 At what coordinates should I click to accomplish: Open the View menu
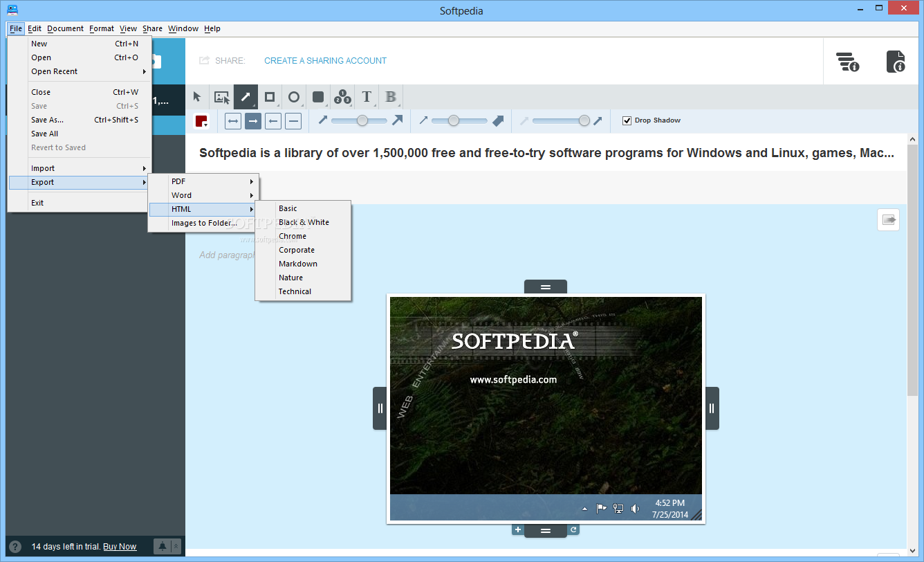(x=128, y=28)
